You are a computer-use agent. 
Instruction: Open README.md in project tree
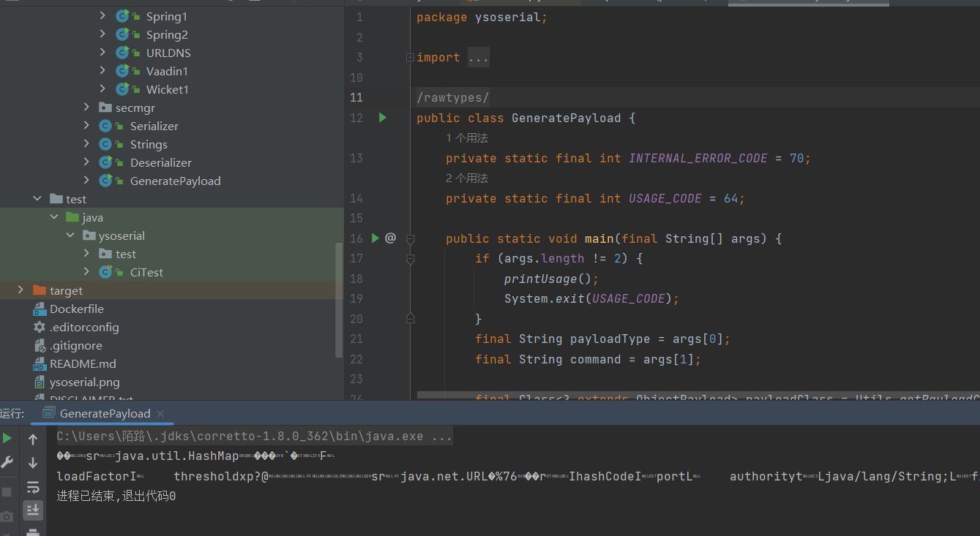click(x=82, y=363)
